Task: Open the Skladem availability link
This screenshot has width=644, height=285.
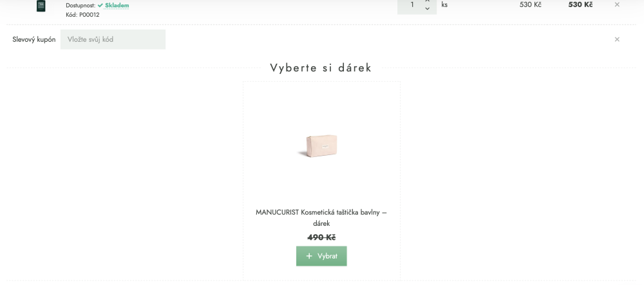Action: point(117,5)
